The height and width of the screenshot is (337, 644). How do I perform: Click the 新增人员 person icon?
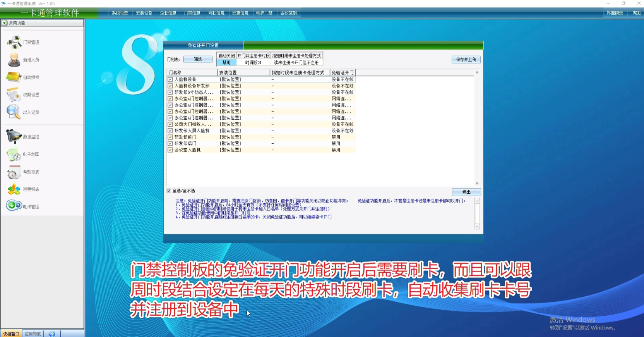point(14,60)
